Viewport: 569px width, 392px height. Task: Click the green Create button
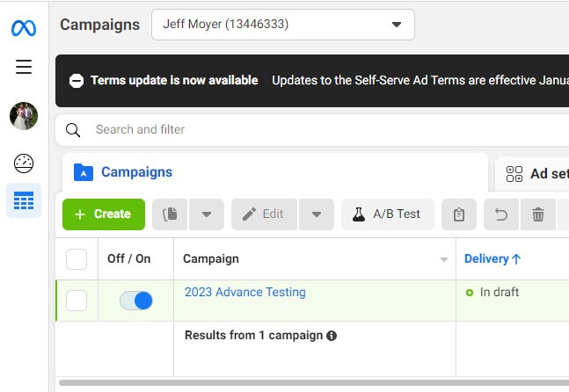click(104, 214)
